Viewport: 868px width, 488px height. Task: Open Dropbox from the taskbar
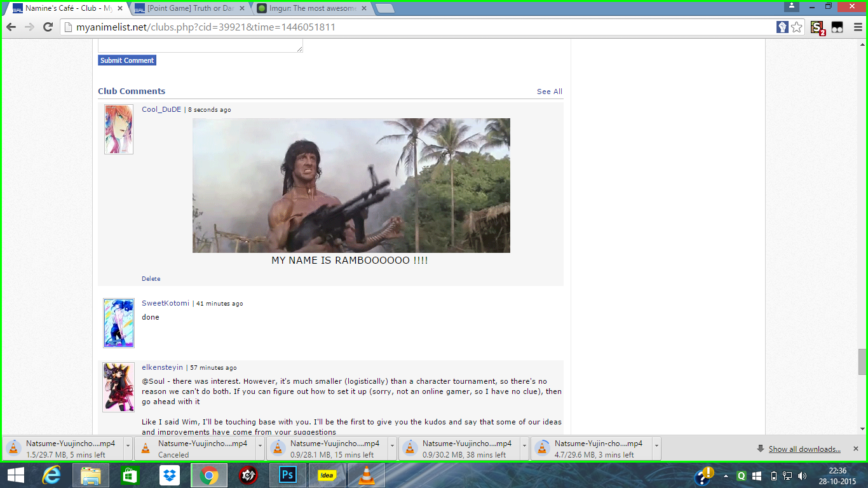coord(170,475)
